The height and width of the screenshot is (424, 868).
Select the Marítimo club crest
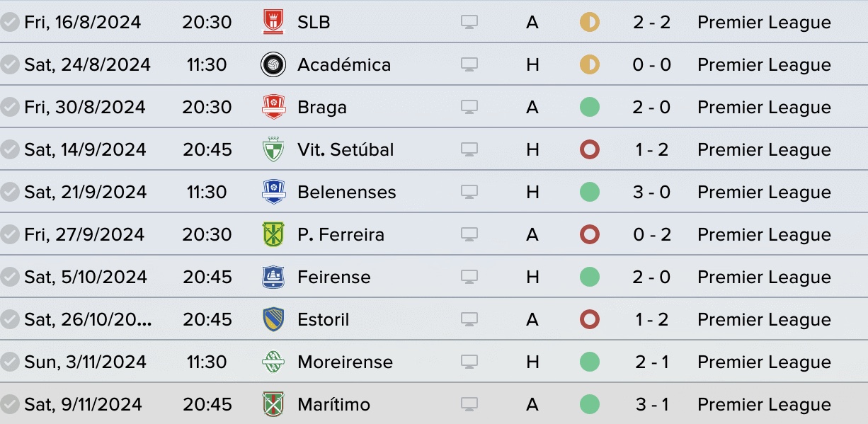[x=273, y=404]
